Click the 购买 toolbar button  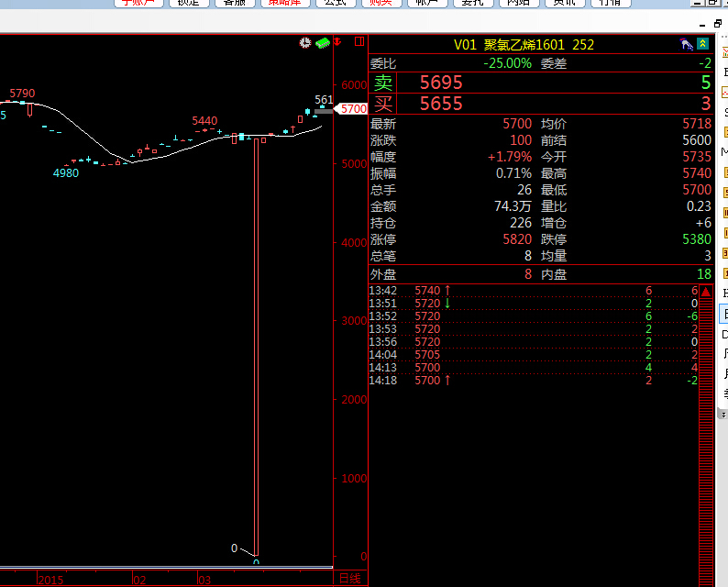point(375,3)
